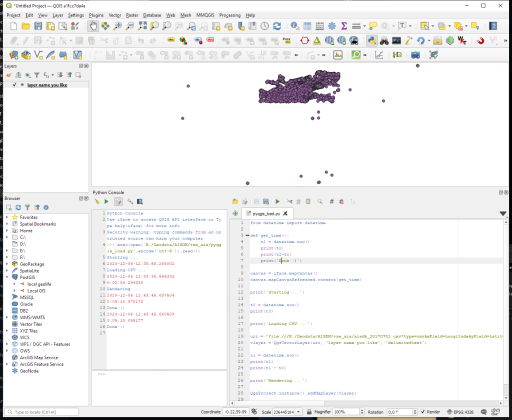Viewport: 512px width, 420px height.
Task: Click the Refresh icon in Browser panel
Action: pyautogui.click(x=18, y=207)
